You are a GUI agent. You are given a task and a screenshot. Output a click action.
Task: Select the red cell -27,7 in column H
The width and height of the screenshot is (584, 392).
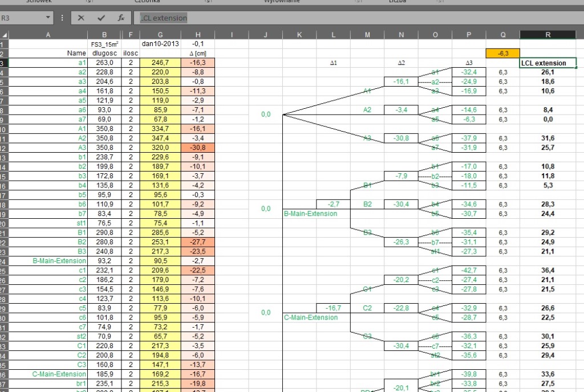tap(198, 242)
